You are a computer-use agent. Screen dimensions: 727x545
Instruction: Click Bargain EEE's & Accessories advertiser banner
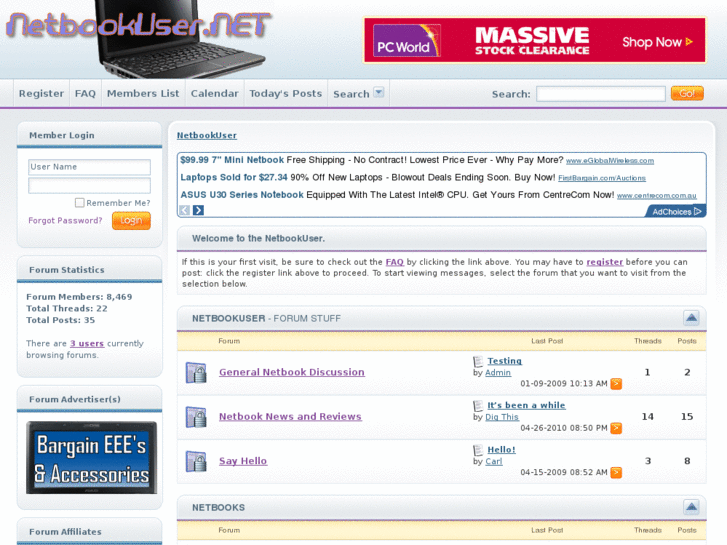pos(91,458)
